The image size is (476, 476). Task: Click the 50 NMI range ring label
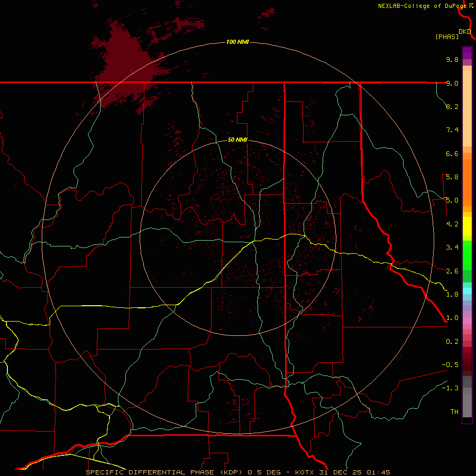[x=237, y=140]
